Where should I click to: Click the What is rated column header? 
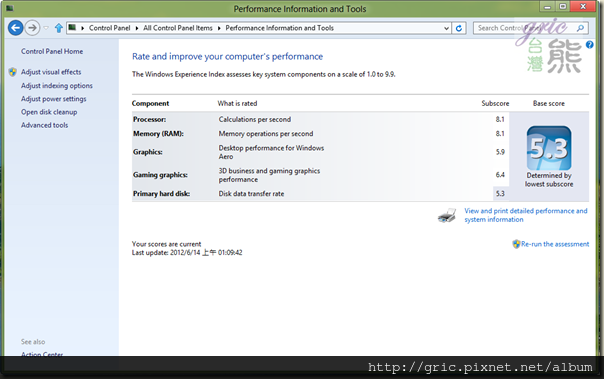coord(237,103)
